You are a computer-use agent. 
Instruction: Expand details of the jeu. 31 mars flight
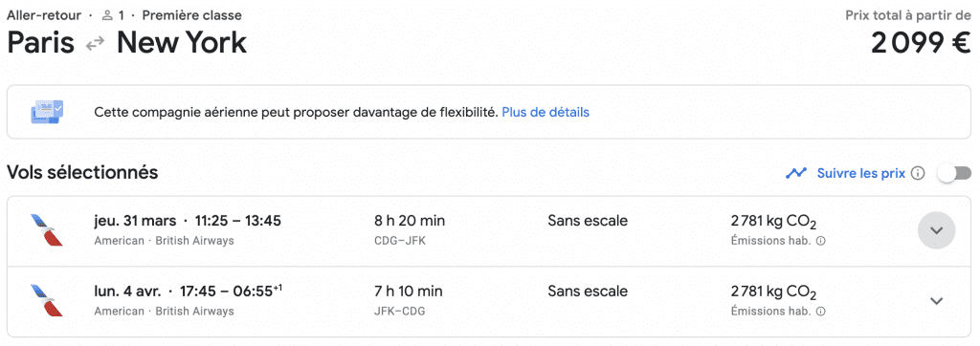point(936,230)
